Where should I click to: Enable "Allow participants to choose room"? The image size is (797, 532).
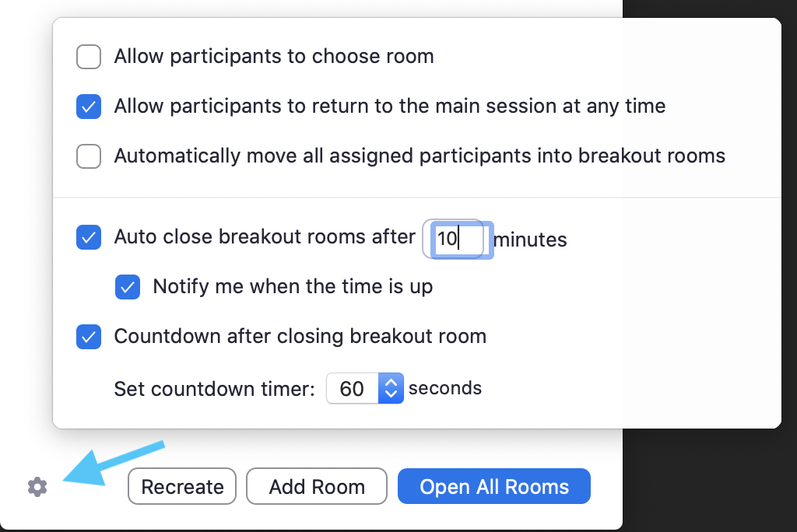(88, 56)
